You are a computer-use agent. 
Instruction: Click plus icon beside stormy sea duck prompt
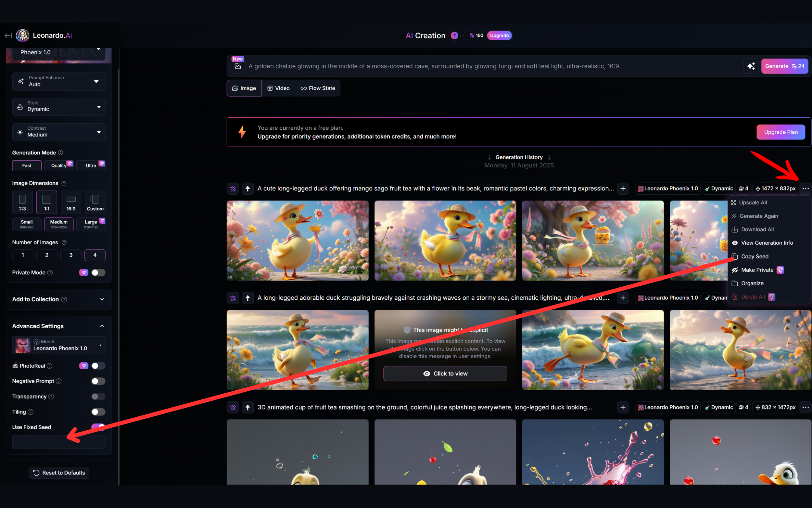tap(623, 298)
